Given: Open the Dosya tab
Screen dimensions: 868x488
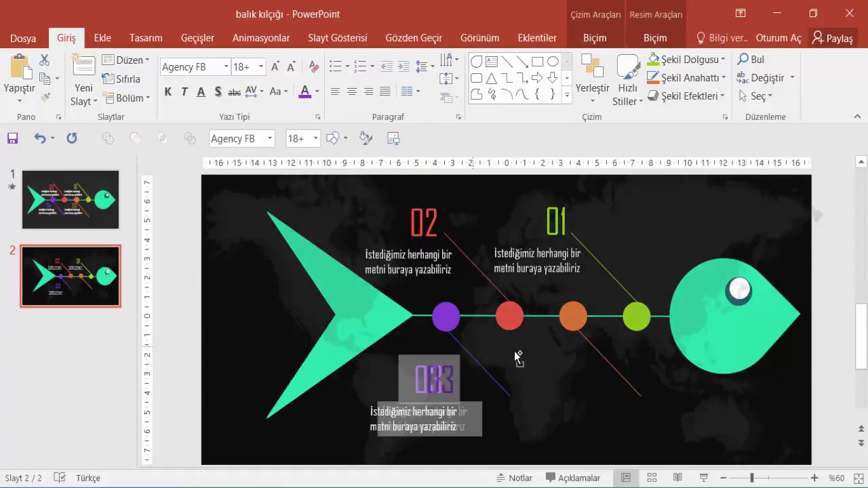Looking at the screenshot, I should tap(23, 38).
